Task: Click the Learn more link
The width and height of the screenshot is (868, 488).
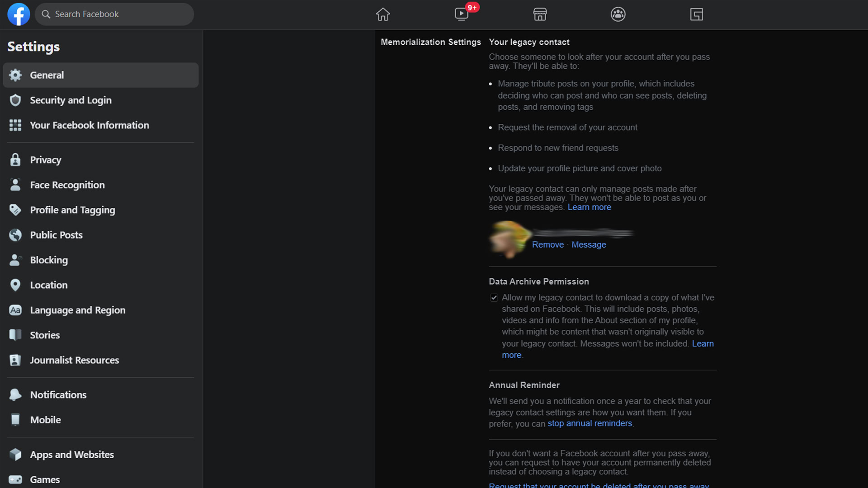Action: tap(590, 207)
